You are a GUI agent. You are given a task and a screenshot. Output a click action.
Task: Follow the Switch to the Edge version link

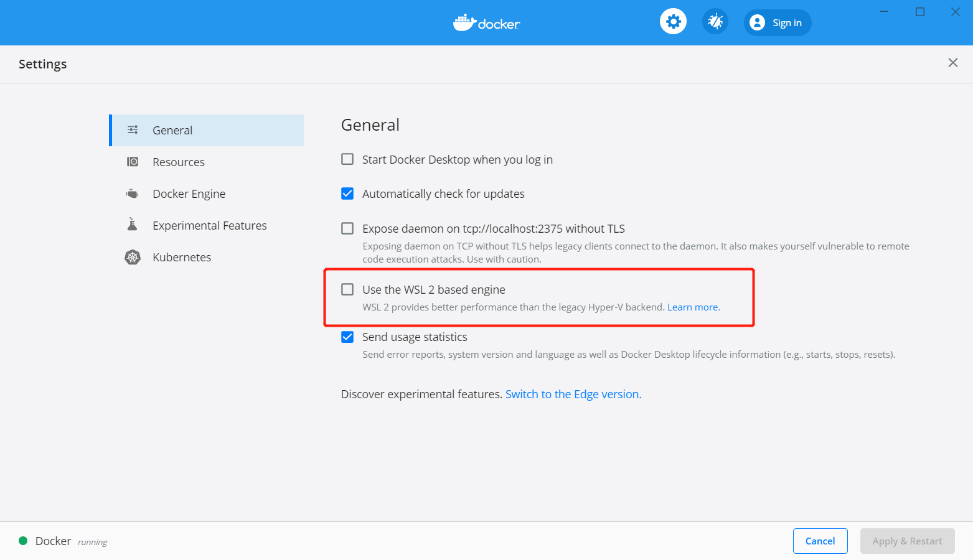coord(573,394)
